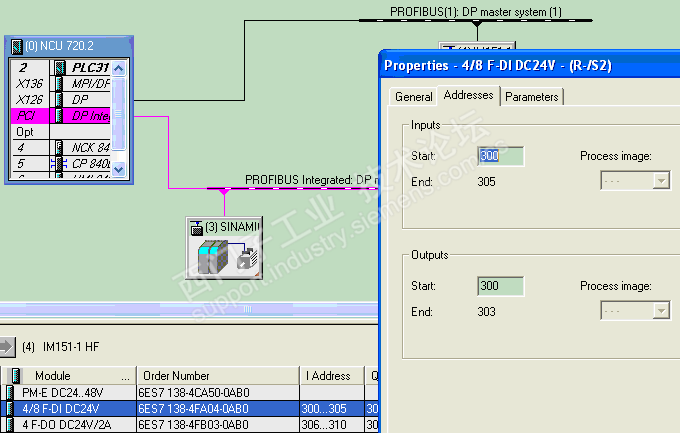Select the NCU 720.2 station icon
The height and width of the screenshot is (433, 680).
coord(16,46)
